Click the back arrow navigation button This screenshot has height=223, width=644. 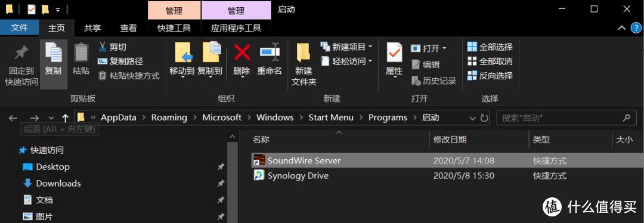[x=13, y=118]
